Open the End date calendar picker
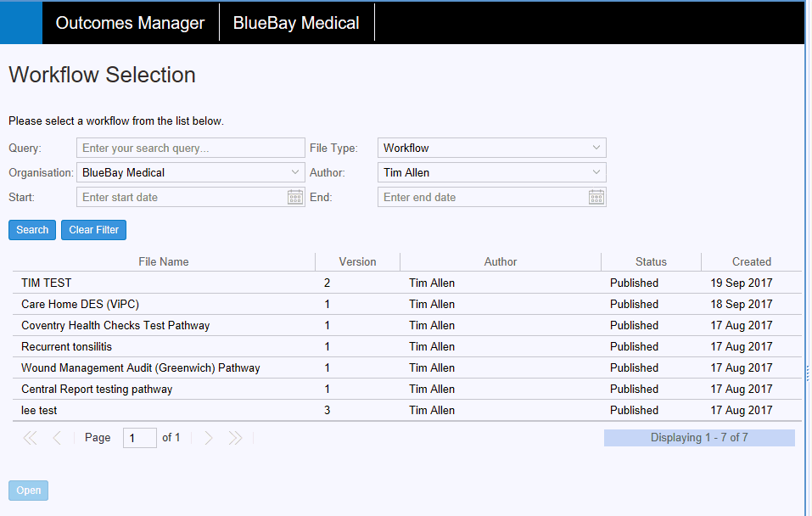Image resolution: width=812 pixels, height=516 pixels. pos(596,197)
